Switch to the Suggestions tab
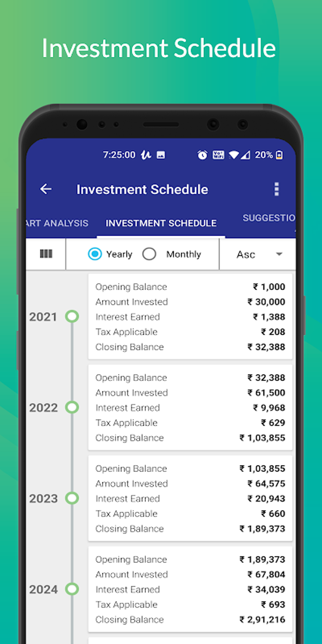 269,218
